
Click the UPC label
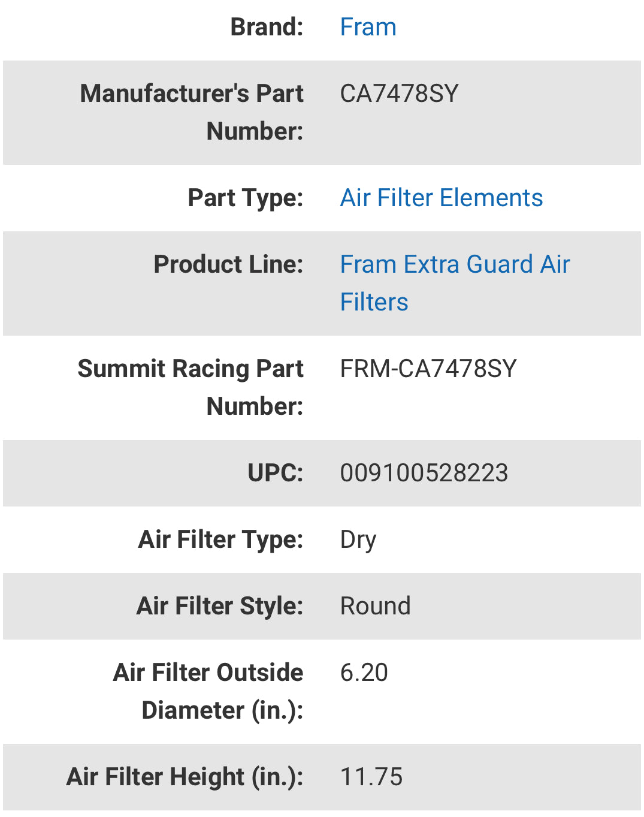[275, 473]
